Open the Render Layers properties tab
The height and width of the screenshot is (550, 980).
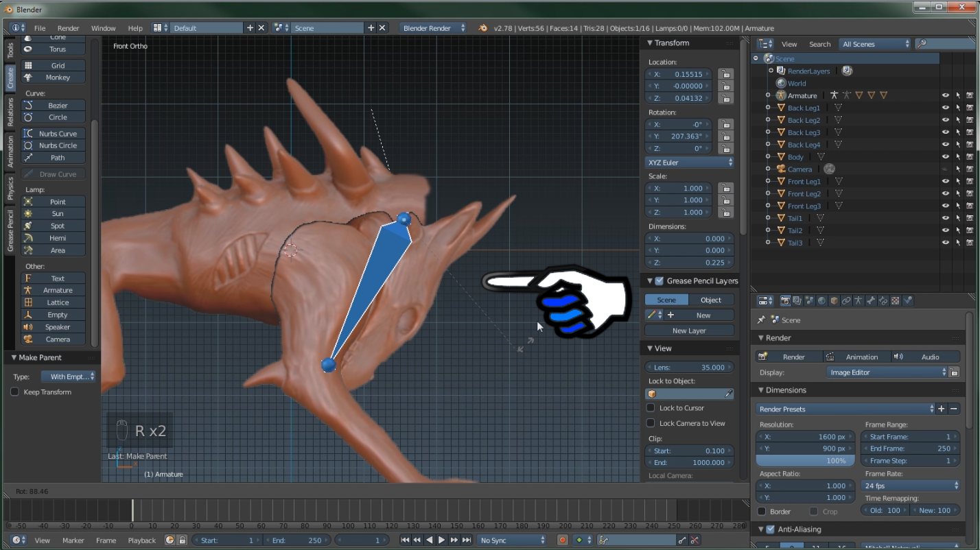797,300
